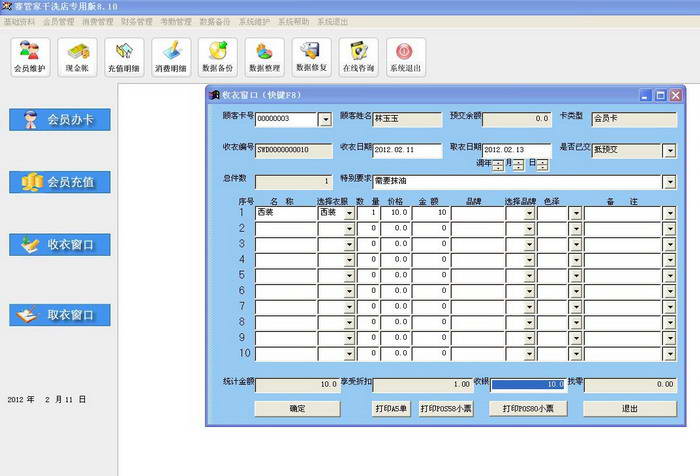700x476 pixels.
Task: Click 系统退出 system exit toolbar icon
Action: [x=405, y=57]
